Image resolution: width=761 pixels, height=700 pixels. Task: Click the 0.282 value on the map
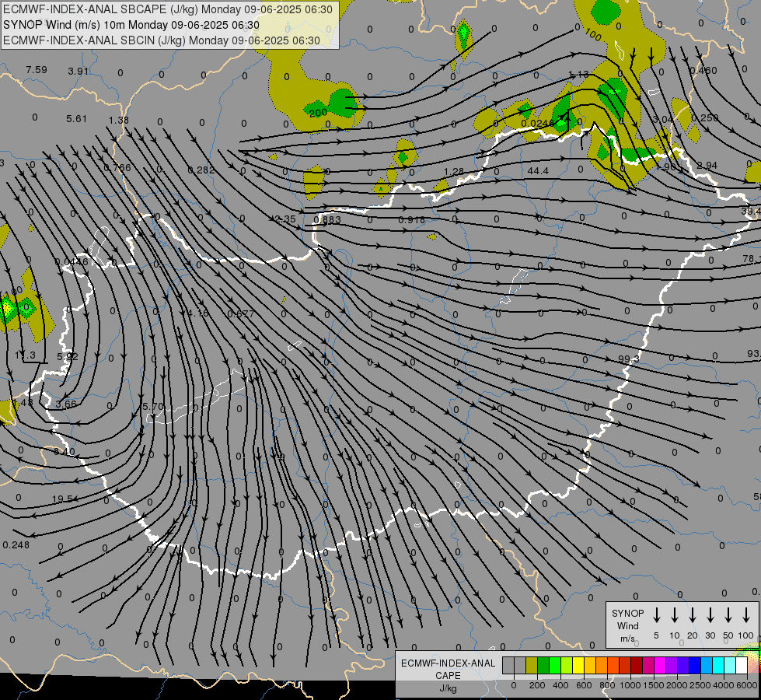coord(201,170)
